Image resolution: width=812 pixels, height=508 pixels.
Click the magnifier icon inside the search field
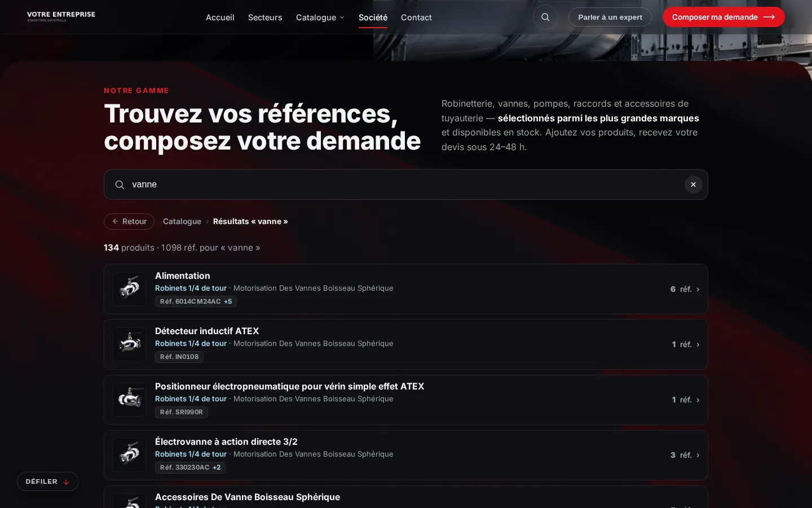click(x=120, y=185)
